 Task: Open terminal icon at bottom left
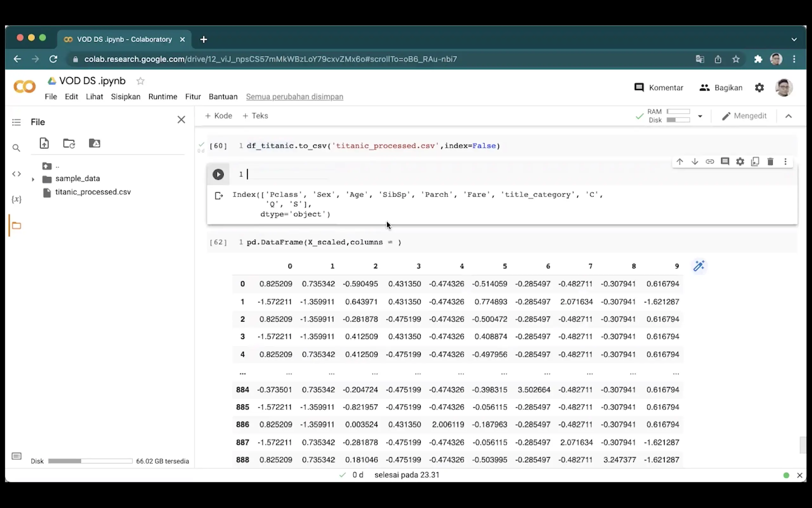click(16, 456)
